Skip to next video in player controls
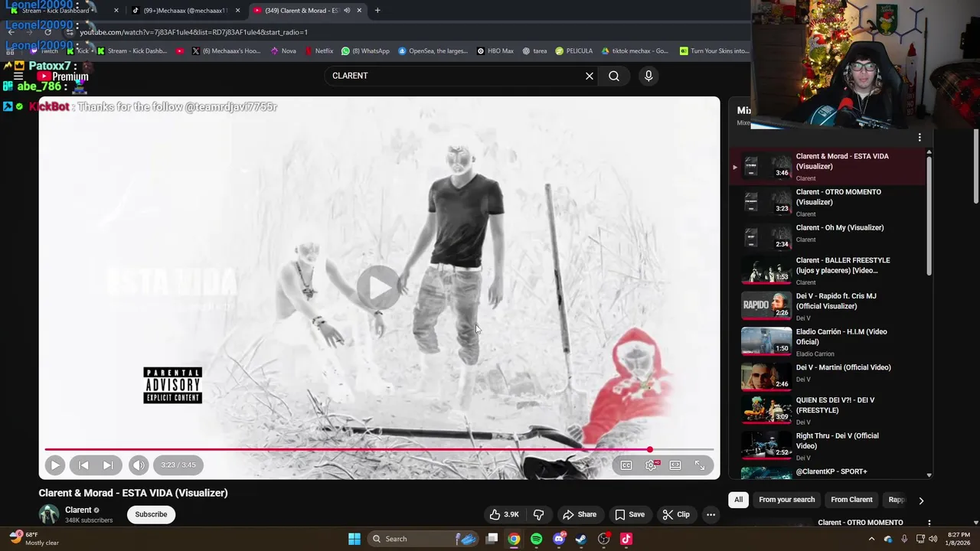Viewport: 980px width, 551px height. 108,465
